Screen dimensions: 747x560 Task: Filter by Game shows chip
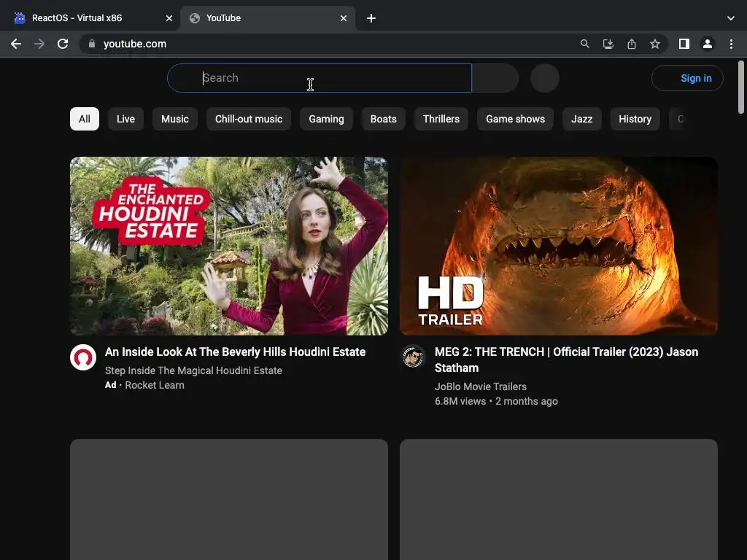[x=516, y=119]
